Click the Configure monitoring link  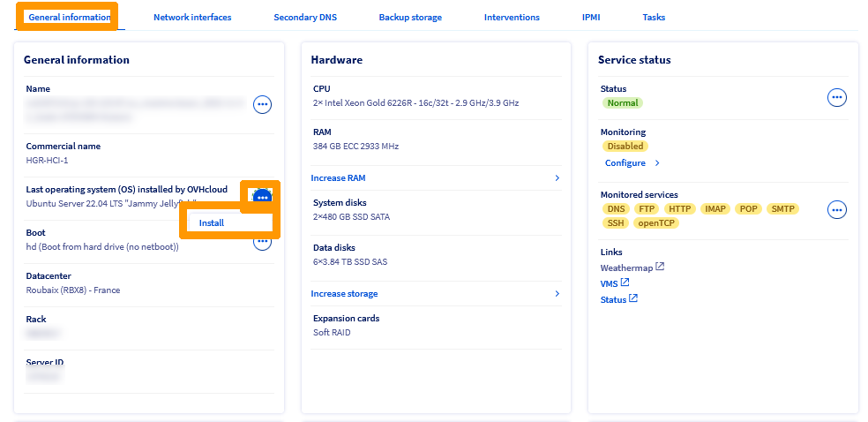(625, 163)
